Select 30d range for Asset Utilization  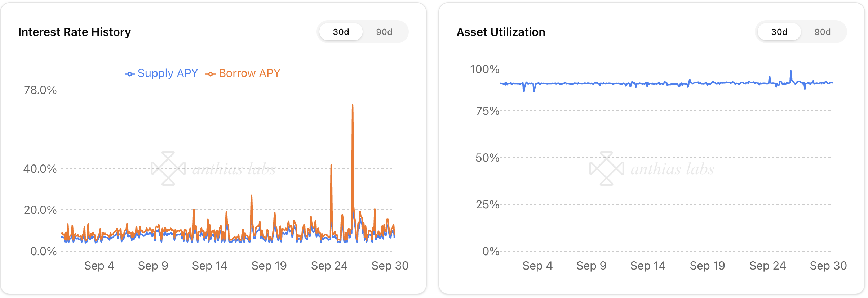(x=779, y=32)
